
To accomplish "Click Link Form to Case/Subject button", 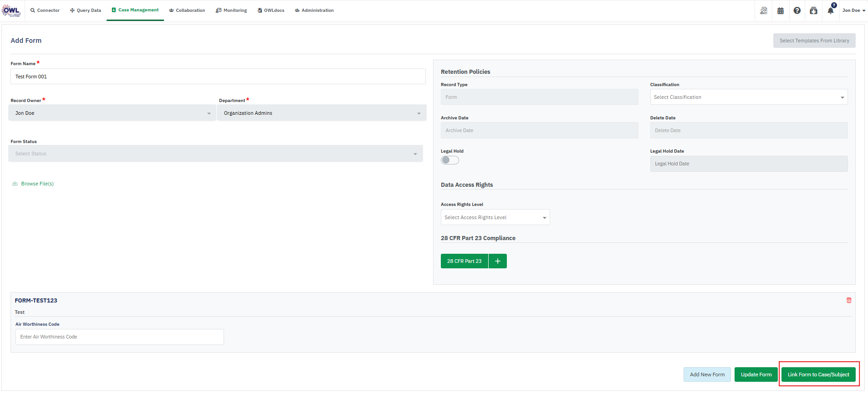I will 818,374.
